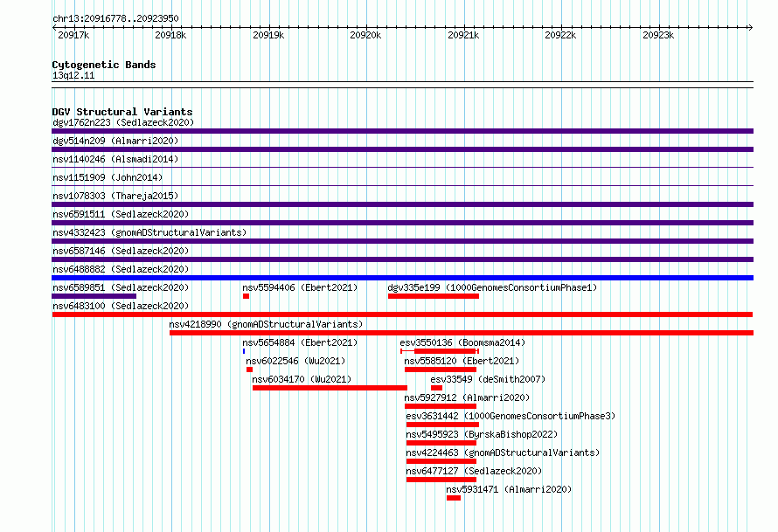Select nsv5927912 (Almarri2020) variant label
The image size is (778, 532).
tap(467, 397)
